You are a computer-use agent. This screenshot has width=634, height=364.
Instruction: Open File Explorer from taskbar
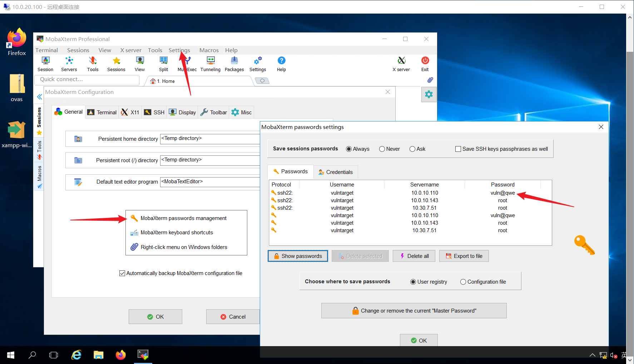98,355
